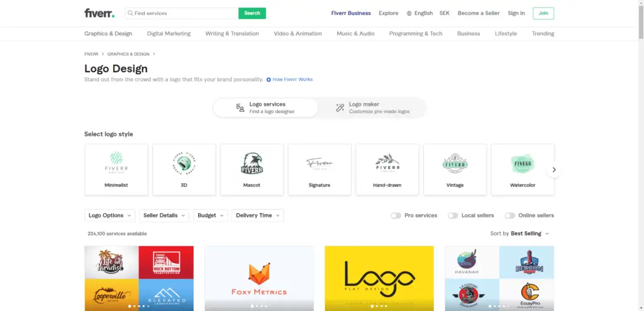
Task: Open the Video & Animation category menu
Action: pyautogui.click(x=297, y=34)
